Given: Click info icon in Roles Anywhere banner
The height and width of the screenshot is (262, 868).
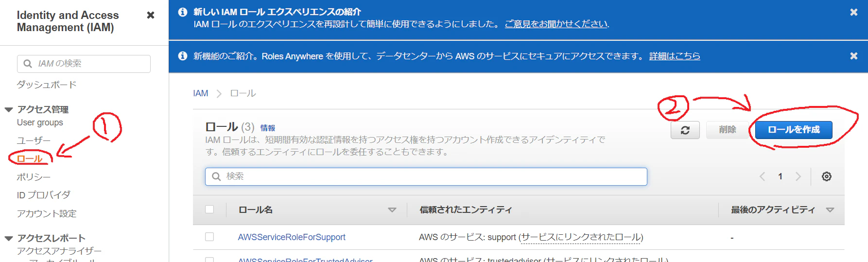Looking at the screenshot, I should click(x=183, y=56).
